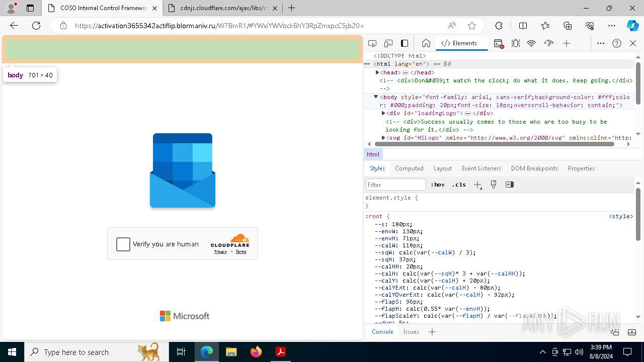View site information lock icon

(63, 26)
